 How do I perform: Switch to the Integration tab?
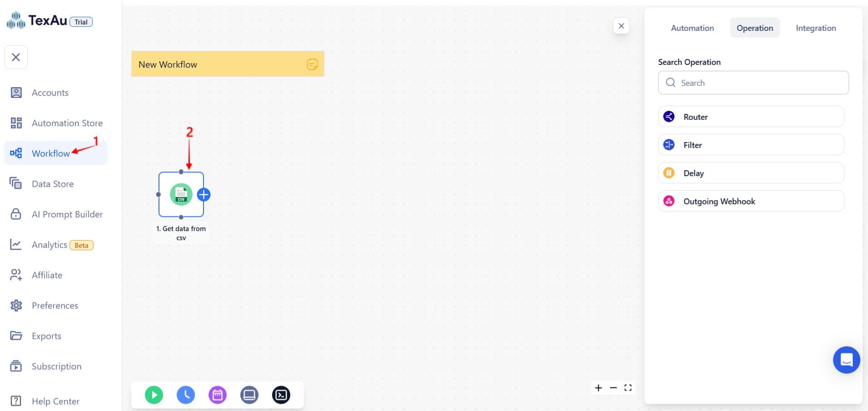click(816, 28)
